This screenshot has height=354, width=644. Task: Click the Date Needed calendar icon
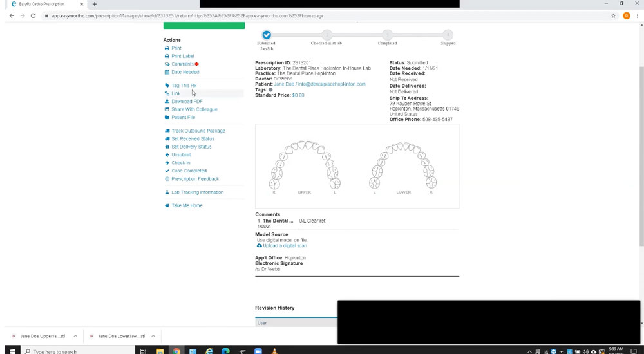coord(167,72)
